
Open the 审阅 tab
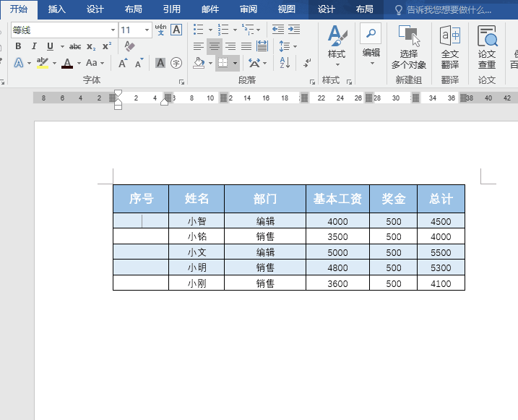click(x=249, y=9)
